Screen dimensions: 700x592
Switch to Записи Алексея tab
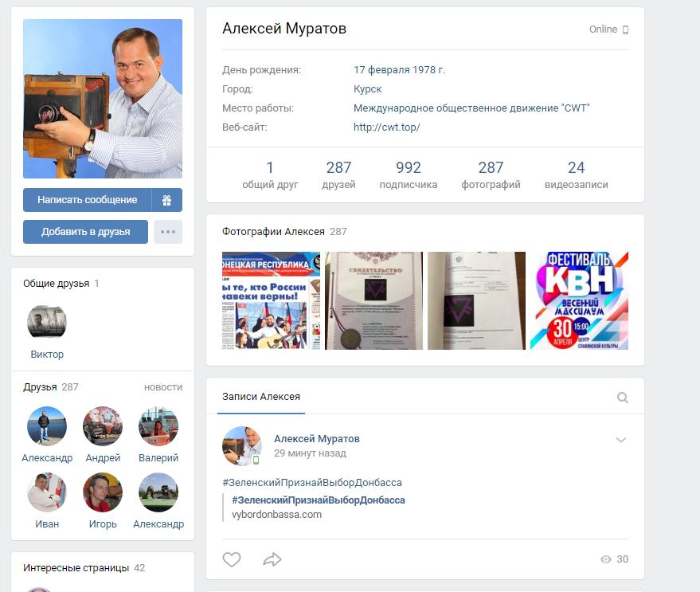point(261,397)
